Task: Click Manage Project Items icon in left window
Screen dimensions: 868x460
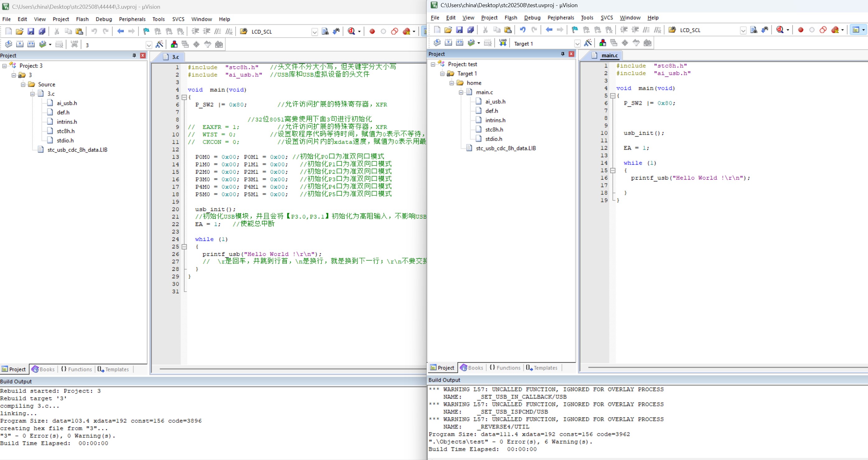Action: pos(174,44)
